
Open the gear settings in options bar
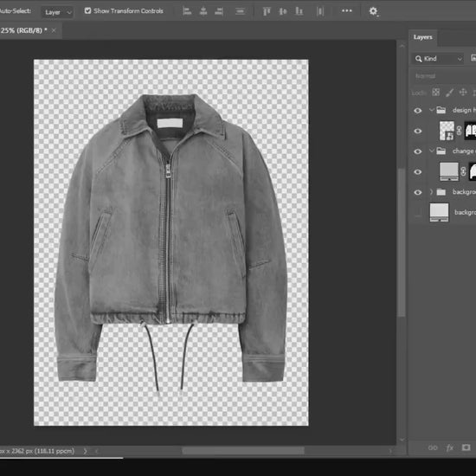click(373, 11)
